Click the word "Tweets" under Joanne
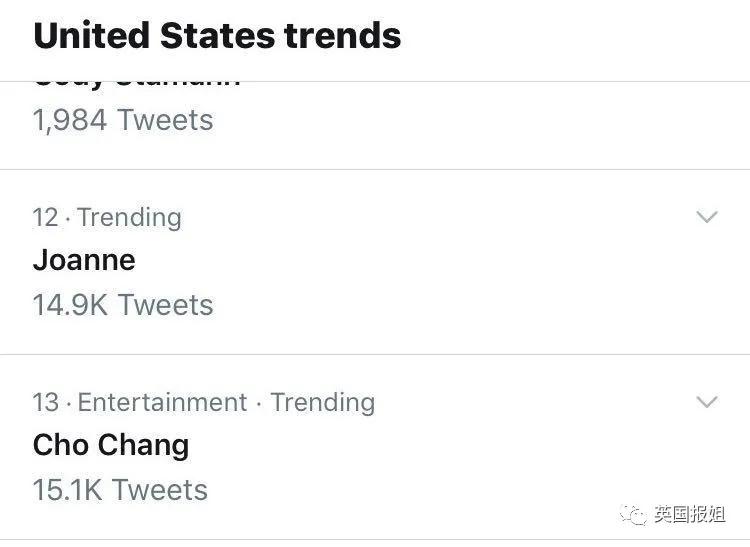Viewport: 750px width, 547px height. [x=165, y=305]
